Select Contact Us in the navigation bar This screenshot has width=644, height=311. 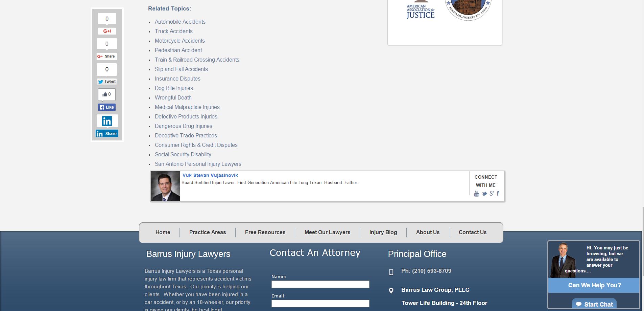(472, 232)
